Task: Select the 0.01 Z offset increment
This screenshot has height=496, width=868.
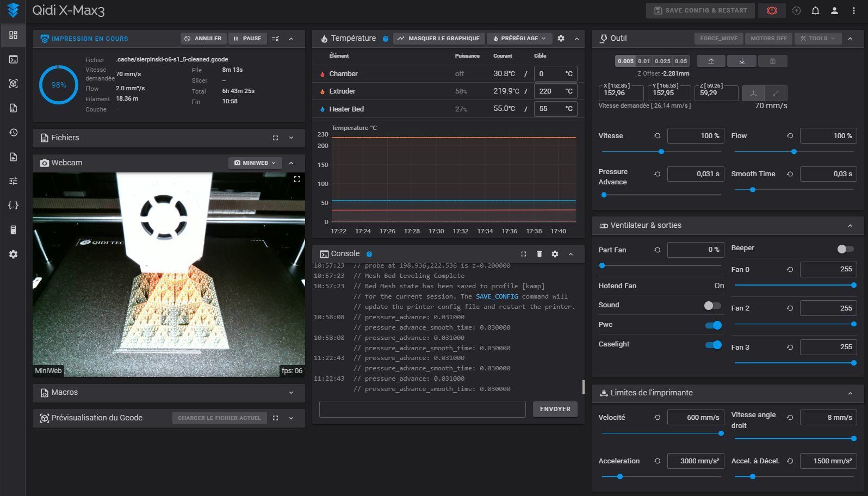Action: pyautogui.click(x=644, y=61)
